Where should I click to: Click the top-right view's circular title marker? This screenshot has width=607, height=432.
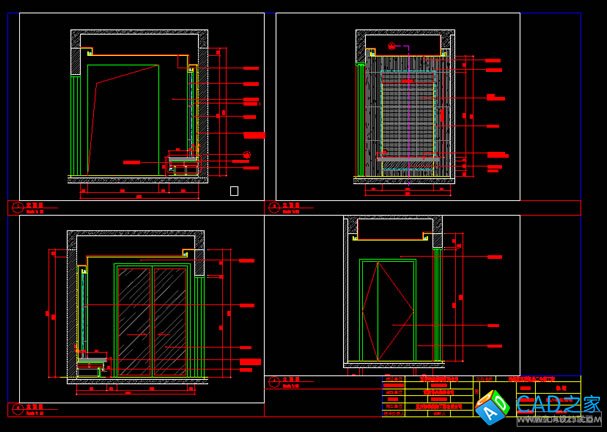274,208
